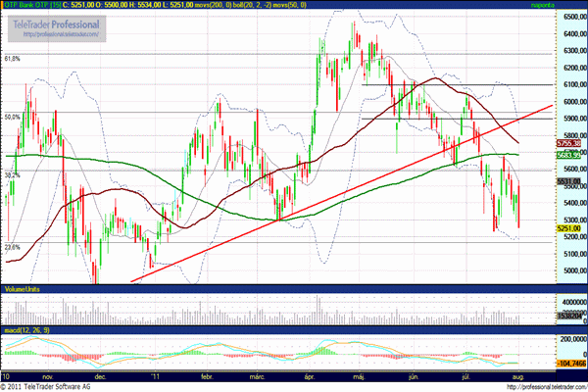Click the 61,8% Fibonacci level label

point(13,60)
